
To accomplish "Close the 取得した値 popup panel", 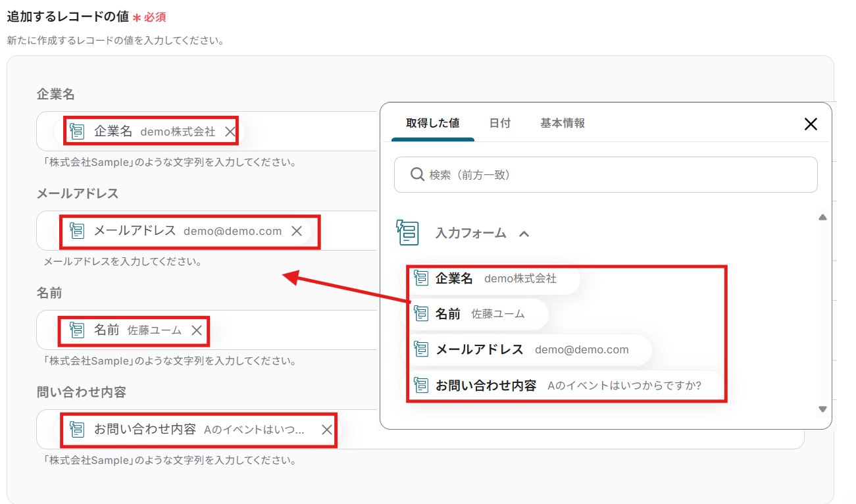I will (x=811, y=124).
